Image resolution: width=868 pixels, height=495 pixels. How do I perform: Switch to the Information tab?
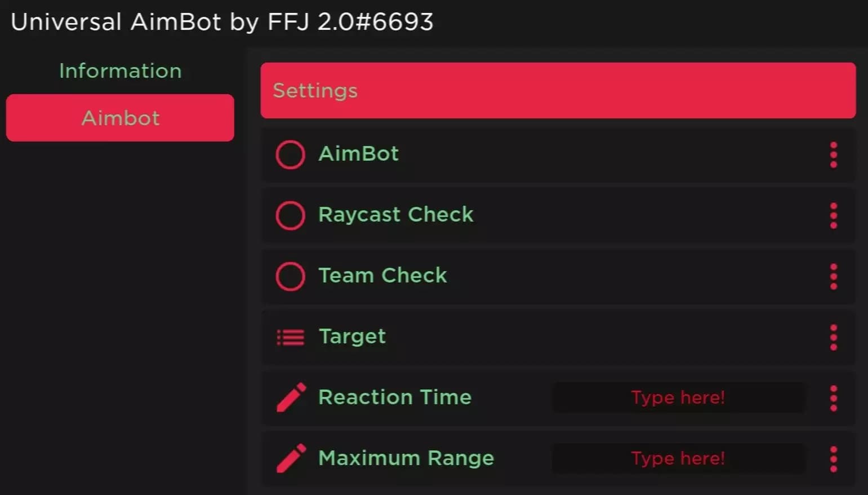point(120,71)
